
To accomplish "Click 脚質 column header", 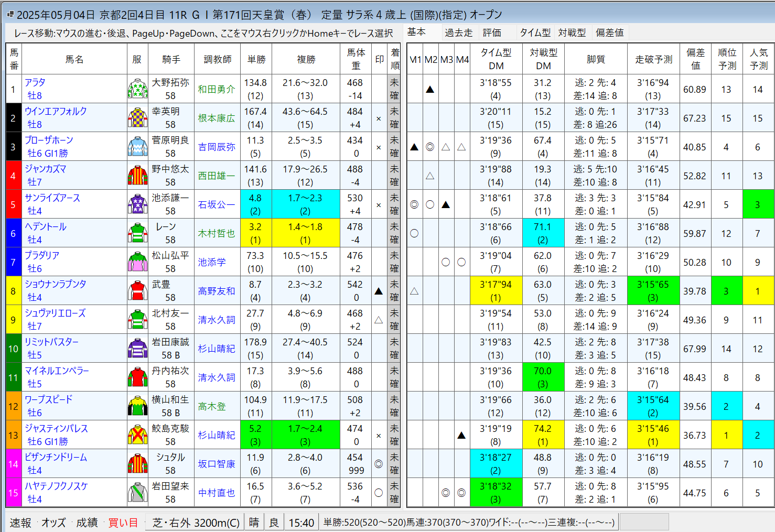I will tap(596, 59).
